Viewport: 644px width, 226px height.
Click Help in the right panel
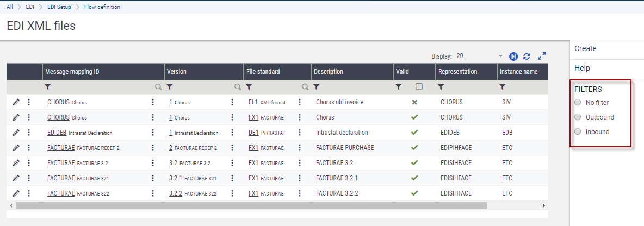[582, 68]
